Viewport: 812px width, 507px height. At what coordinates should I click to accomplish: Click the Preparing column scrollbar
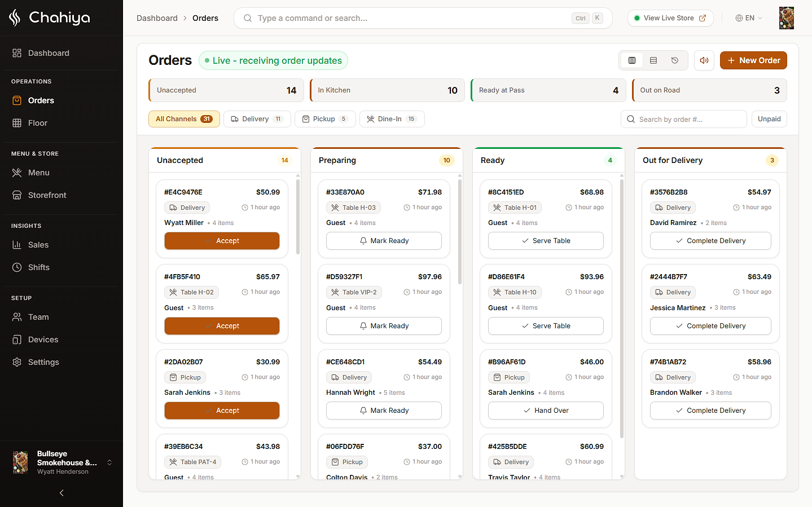[x=460, y=231]
